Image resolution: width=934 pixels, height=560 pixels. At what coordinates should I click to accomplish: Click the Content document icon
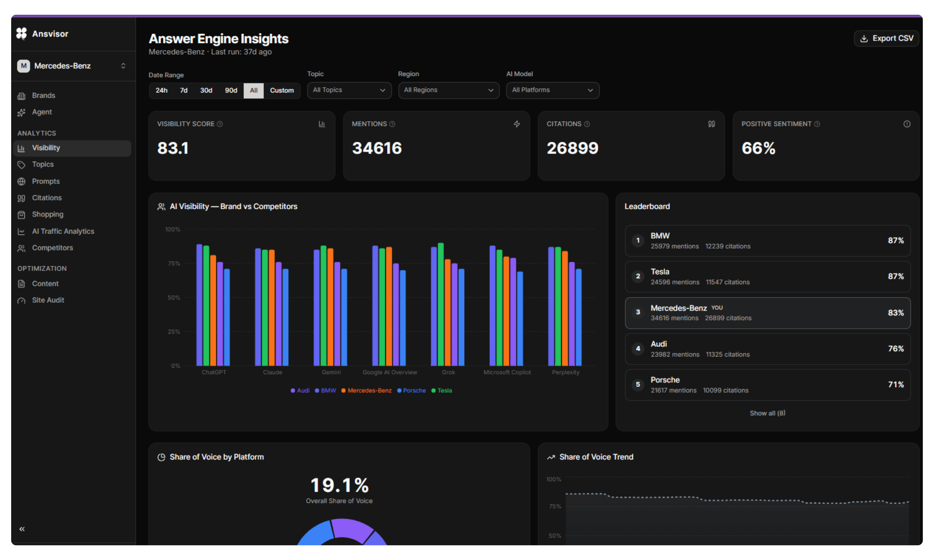pyautogui.click(x=22, y=284)
